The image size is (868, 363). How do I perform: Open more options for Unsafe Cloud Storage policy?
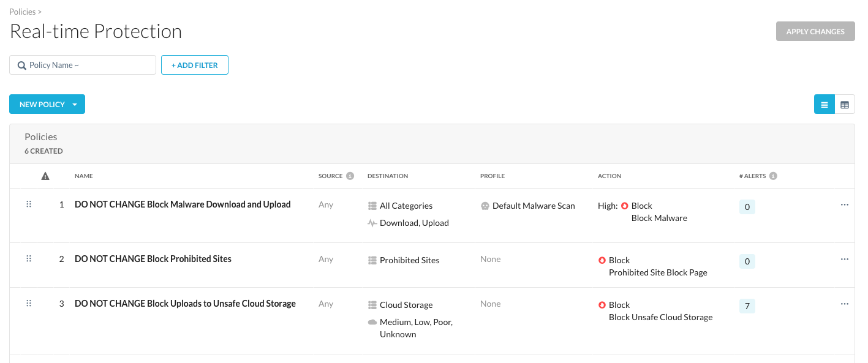click(x=844, y=304)
